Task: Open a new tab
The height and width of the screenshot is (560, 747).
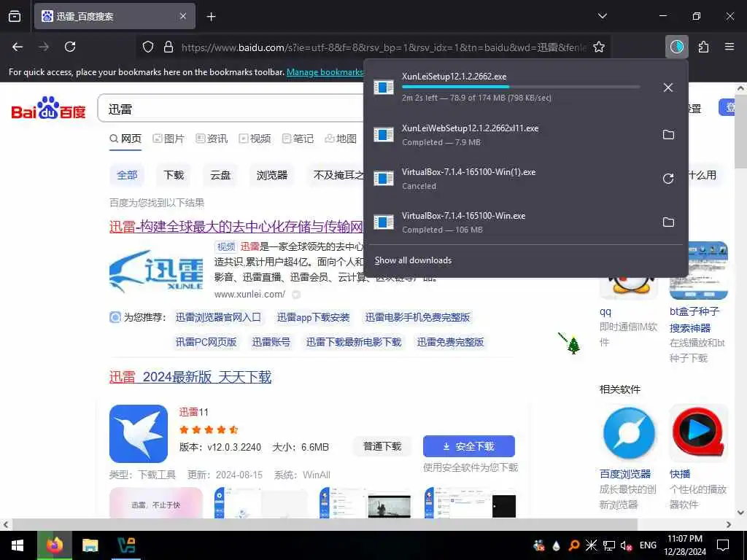Action: pos(211,17)
